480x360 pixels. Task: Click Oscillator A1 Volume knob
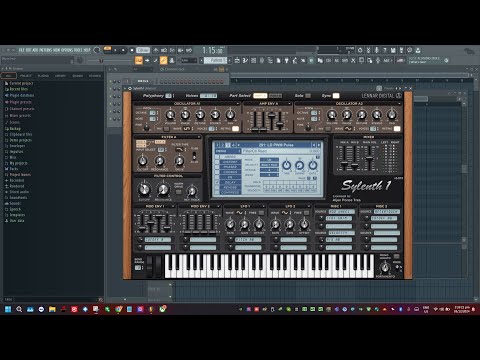click(170, 115)
